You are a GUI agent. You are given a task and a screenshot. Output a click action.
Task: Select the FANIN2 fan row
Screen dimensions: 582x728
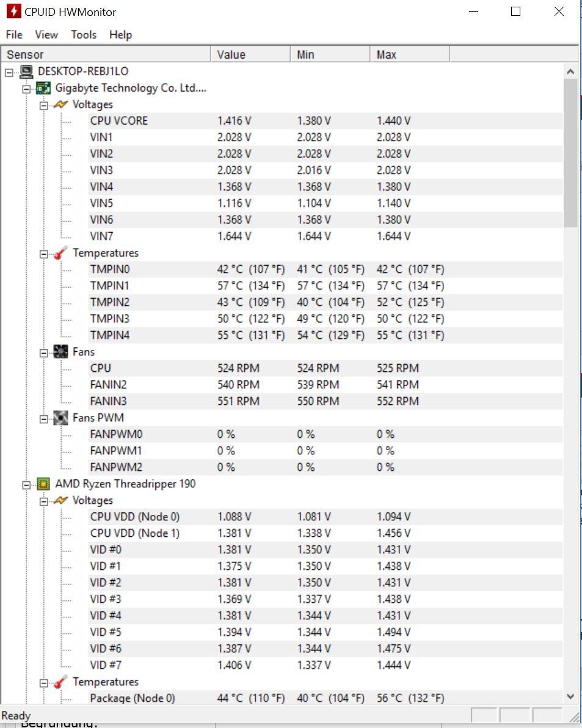326,385
